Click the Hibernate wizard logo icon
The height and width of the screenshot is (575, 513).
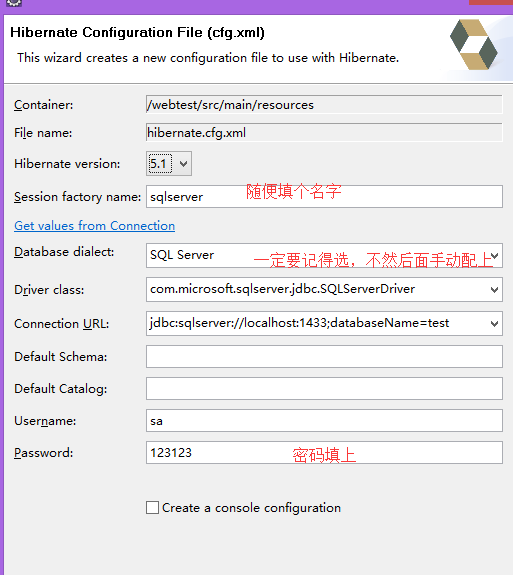(474, 44)
